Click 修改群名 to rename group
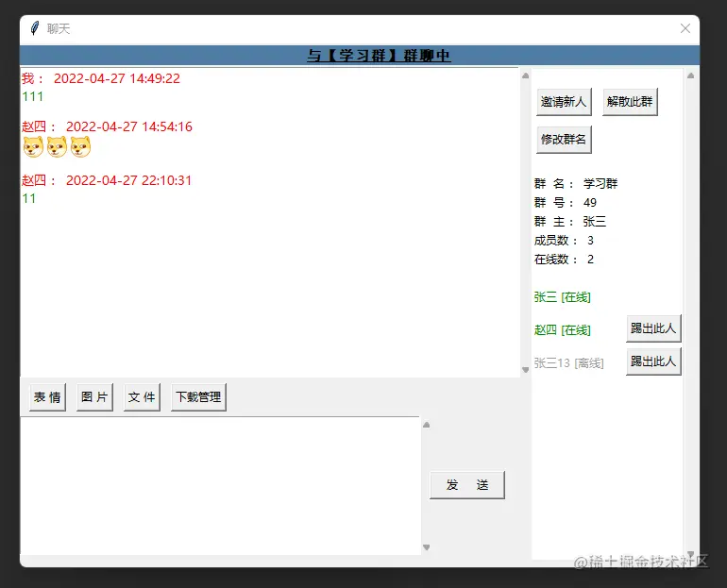This screenshot has width=727, height=588. (564, 140)
